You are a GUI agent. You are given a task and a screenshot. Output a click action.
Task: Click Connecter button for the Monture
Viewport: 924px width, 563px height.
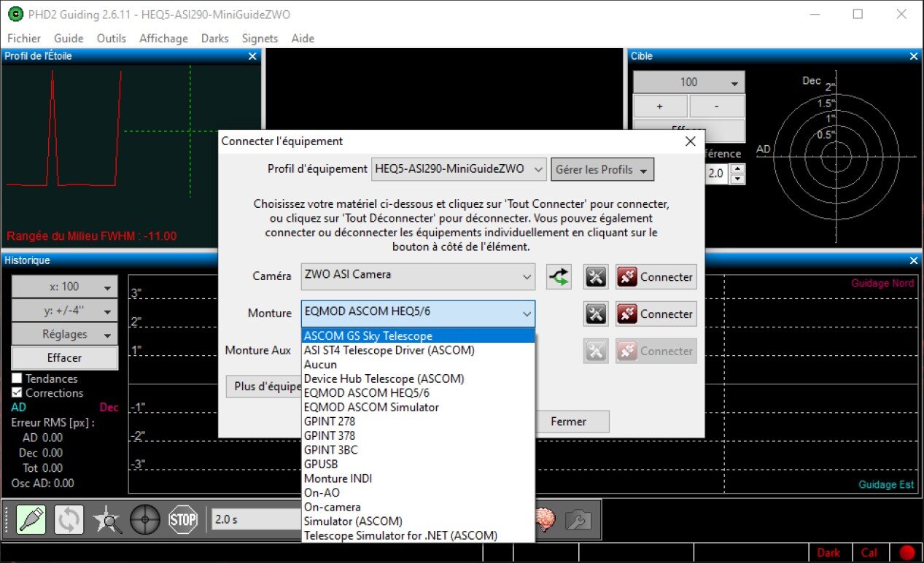[x=656, y=314]
